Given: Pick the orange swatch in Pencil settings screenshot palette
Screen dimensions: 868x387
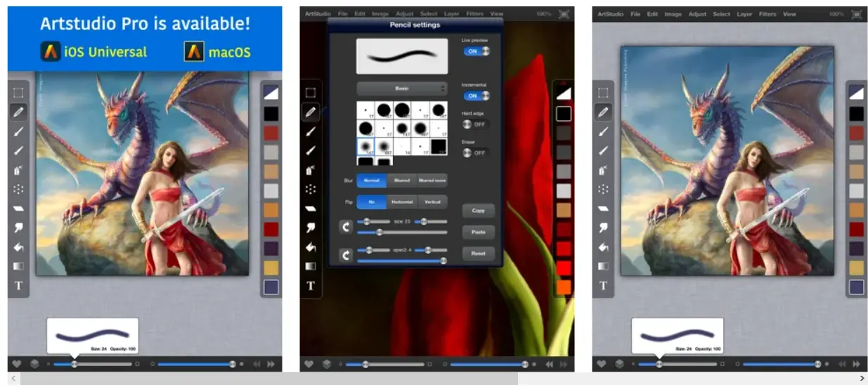Looking at the screenshot, I should coord(564,287).
